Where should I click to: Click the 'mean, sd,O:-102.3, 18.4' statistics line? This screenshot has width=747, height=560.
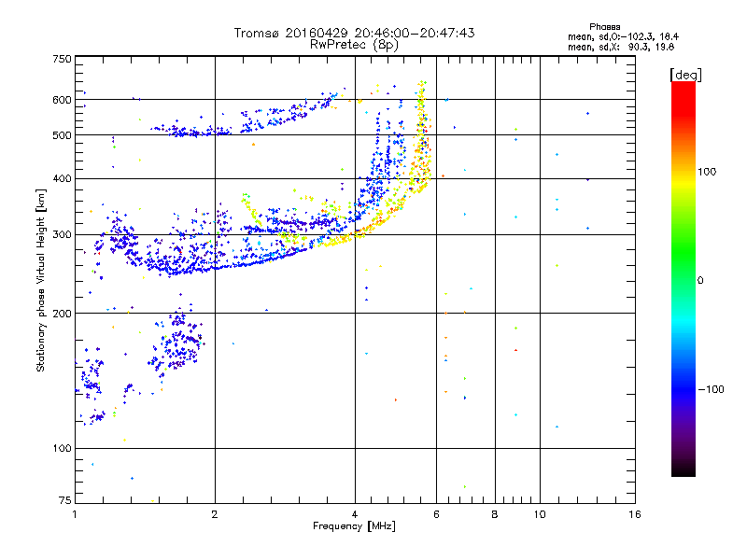click(623, 36)
